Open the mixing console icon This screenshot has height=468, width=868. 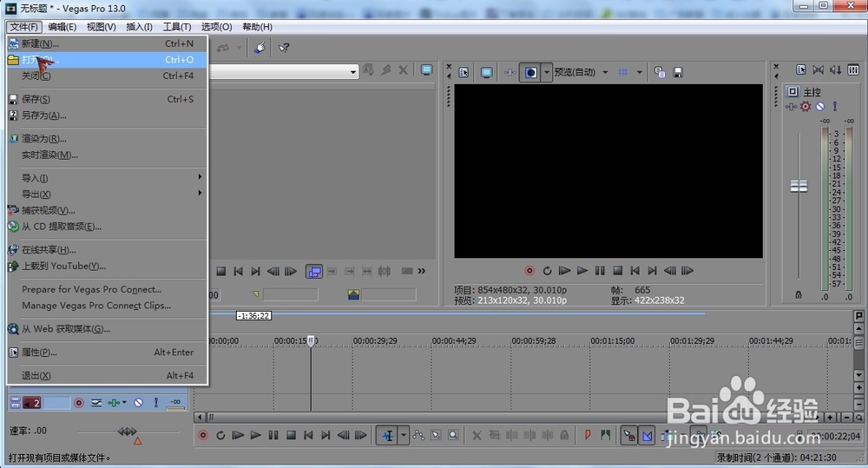click(x=853, y=69)
